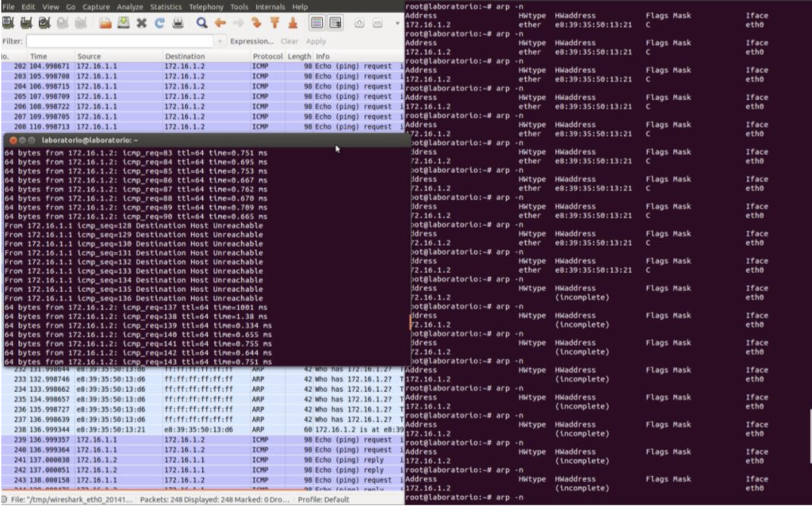The width and height of the screenshot is (812, 507).
Task: Select packet 238 ARP reply row
Action: pos(202,430)
